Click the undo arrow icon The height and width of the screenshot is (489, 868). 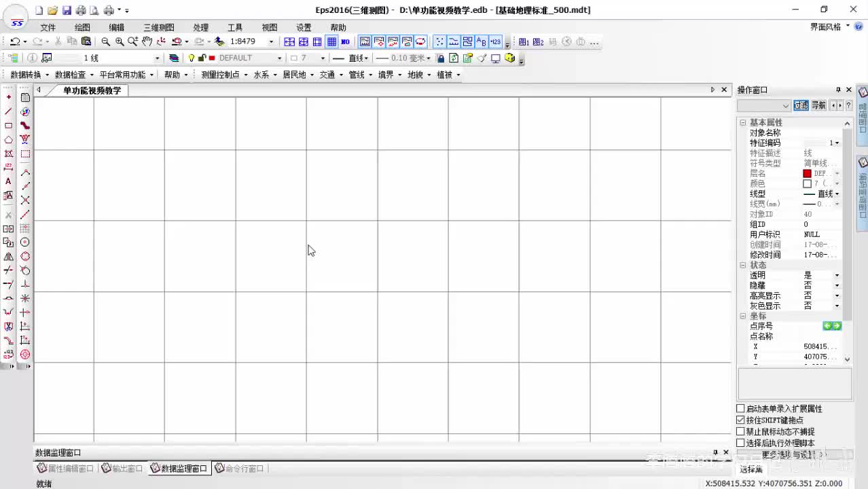click(14, 41)
